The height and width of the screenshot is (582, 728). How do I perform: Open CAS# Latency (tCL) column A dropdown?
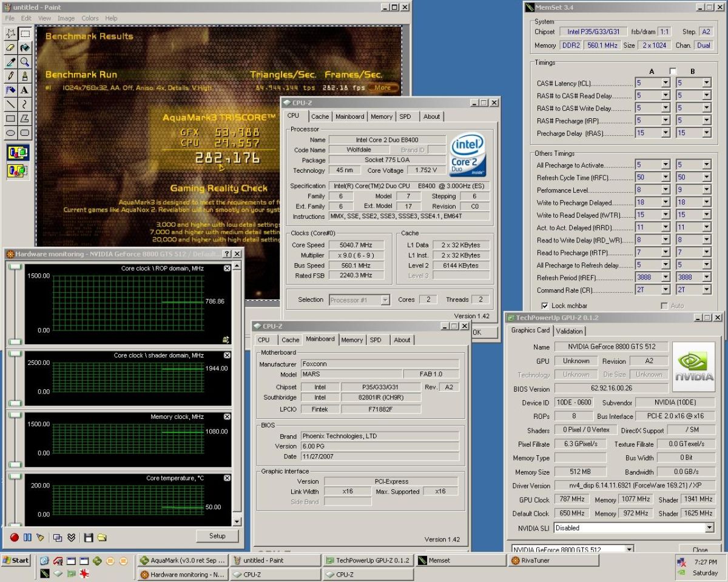tap(666, 83)
